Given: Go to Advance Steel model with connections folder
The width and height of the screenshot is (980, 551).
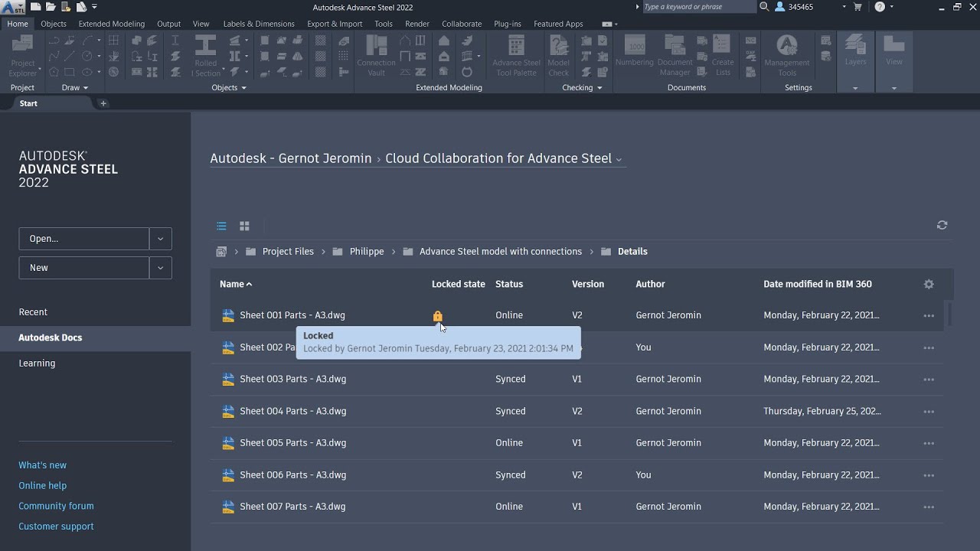Looking at the screenshot, I should click(x=501, y=252).
